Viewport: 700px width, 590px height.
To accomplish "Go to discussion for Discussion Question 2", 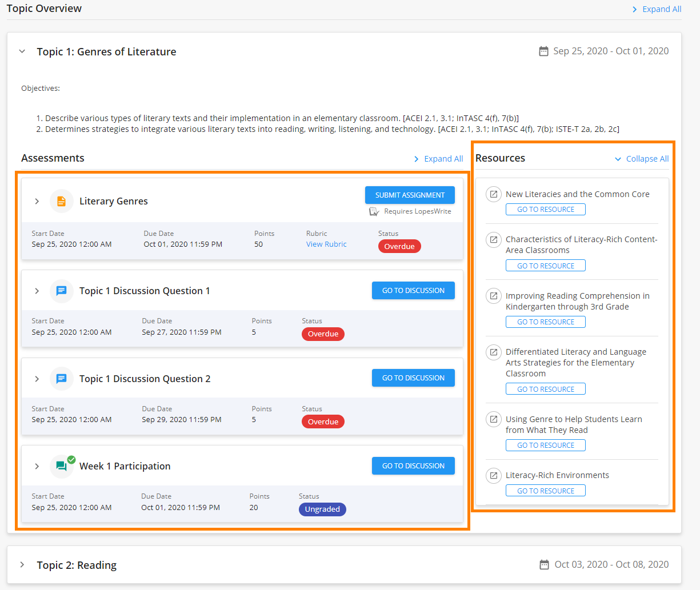I will pyautogui.click(x=413, y=378).
